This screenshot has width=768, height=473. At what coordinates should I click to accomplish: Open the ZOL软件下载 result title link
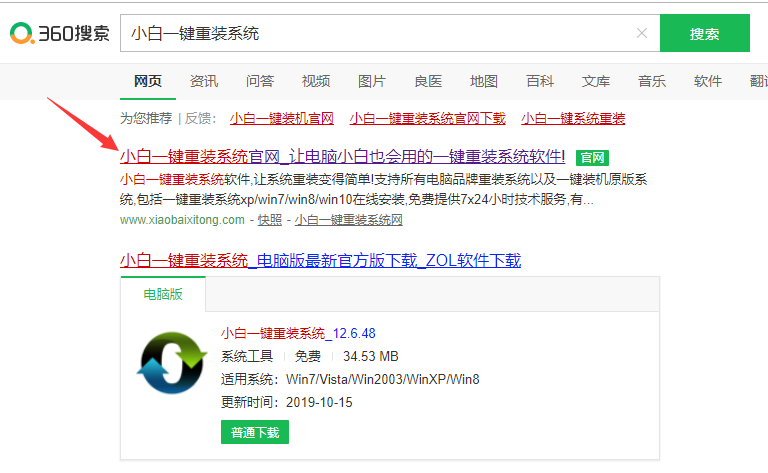coord(320,260)
